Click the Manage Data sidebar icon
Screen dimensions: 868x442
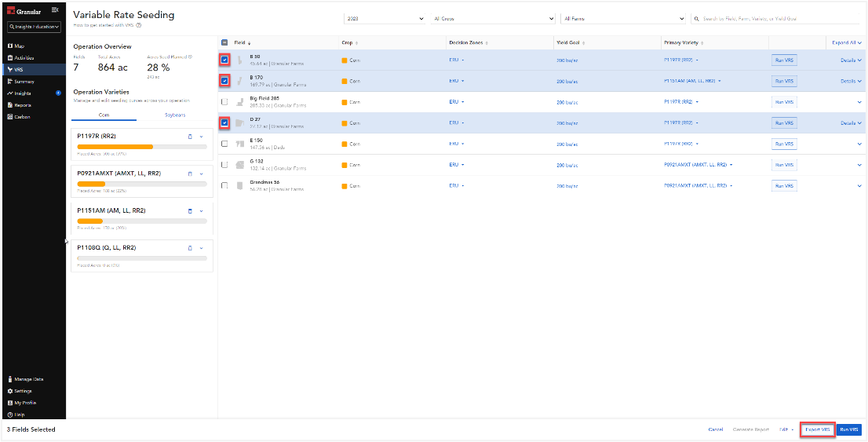[x=9, y=379]
